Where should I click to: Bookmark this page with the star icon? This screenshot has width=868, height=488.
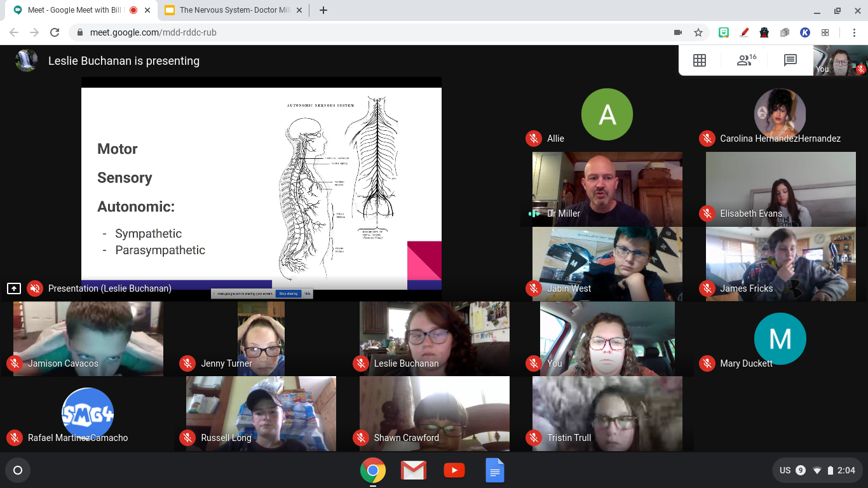[x=698, y=32]
